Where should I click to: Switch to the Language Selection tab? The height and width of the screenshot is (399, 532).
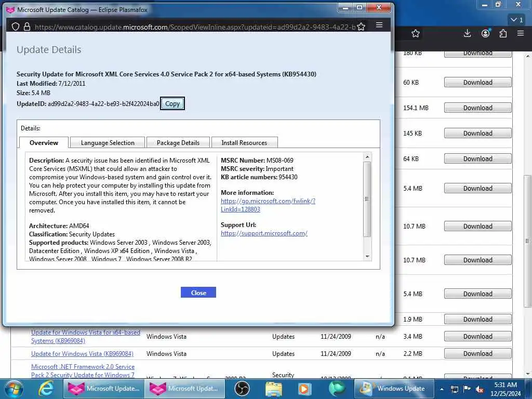coord(108,142)
